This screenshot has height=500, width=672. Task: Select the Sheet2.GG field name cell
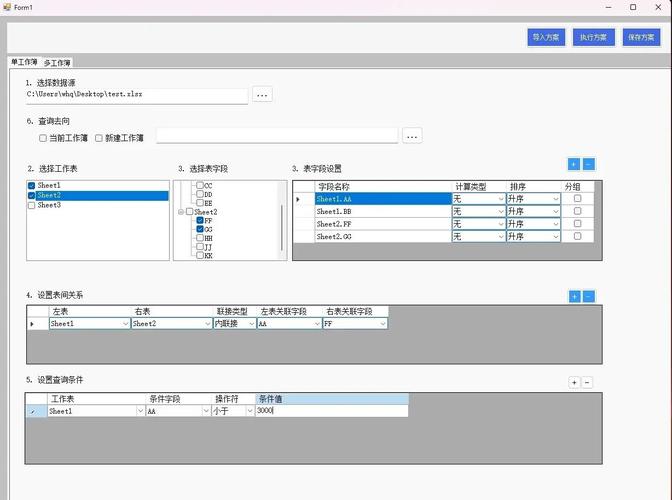tap(384, 237)
